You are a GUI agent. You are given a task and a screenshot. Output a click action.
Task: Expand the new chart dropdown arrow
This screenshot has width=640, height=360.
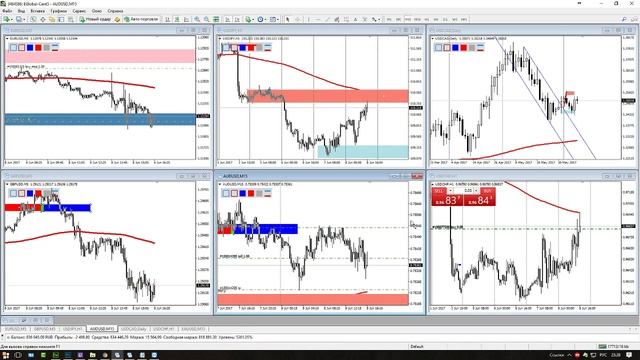click(x=12, y=19)
